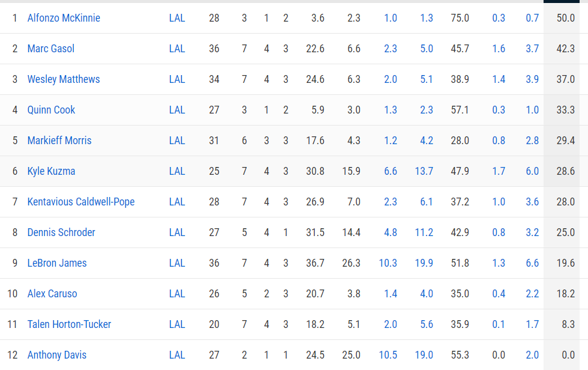
Task: Click Marc Gasol's name link
Action: click(51, 49)
